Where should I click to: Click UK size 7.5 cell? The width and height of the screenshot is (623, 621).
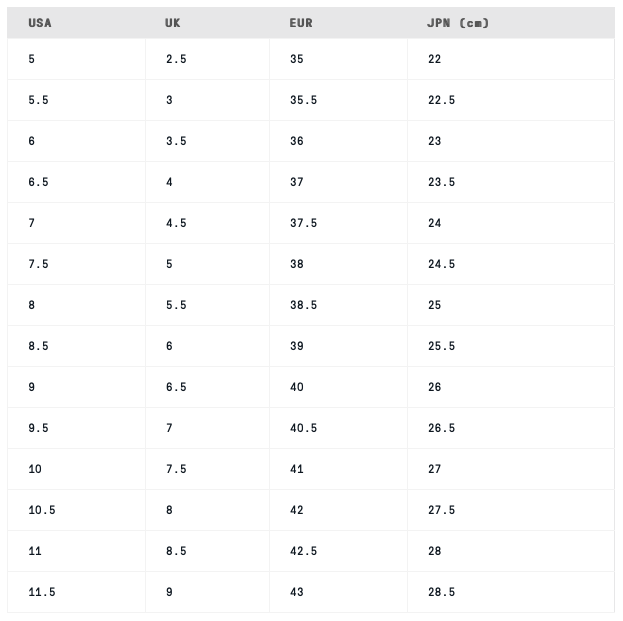pos(207,469)
